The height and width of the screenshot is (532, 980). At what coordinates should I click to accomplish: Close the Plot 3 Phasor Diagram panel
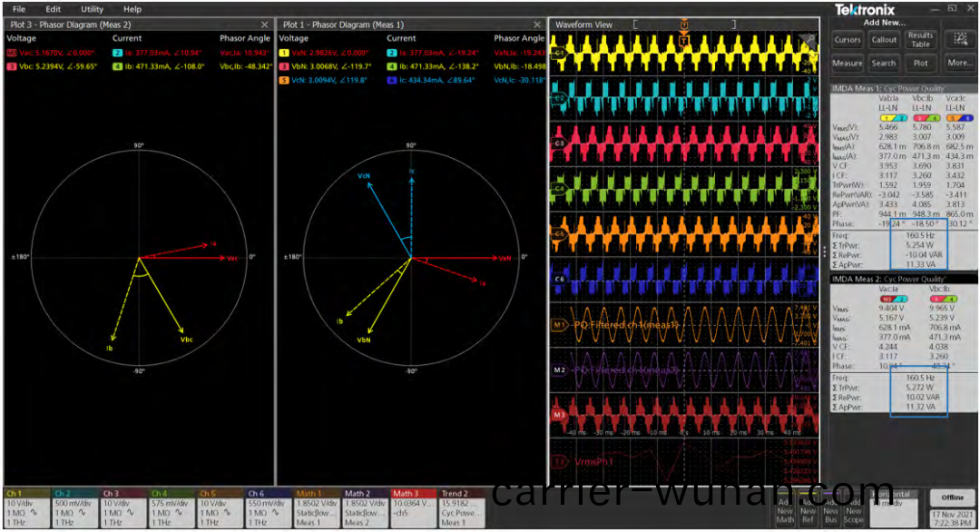point(265,25)
